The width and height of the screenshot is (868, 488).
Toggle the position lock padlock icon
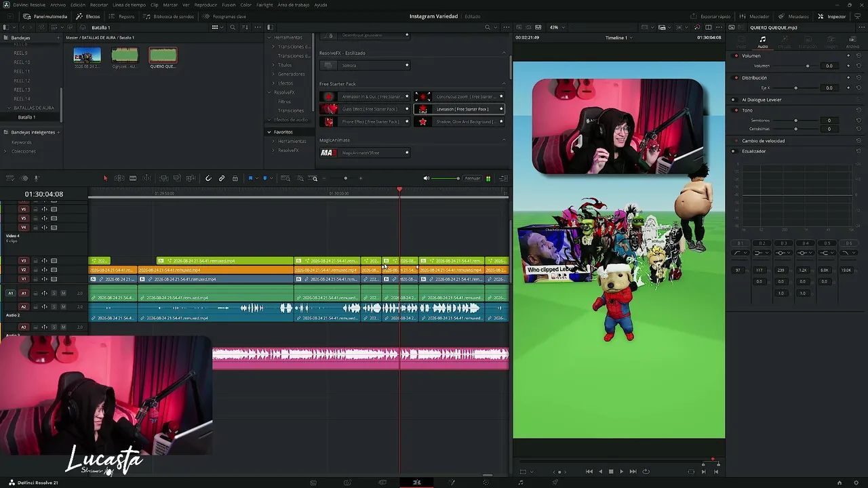235,178
